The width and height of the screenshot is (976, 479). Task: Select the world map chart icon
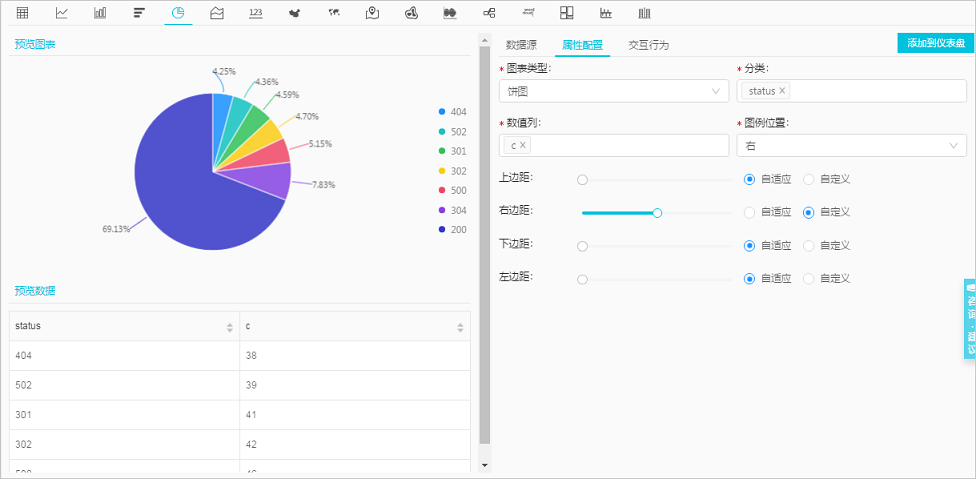[334, 12]
